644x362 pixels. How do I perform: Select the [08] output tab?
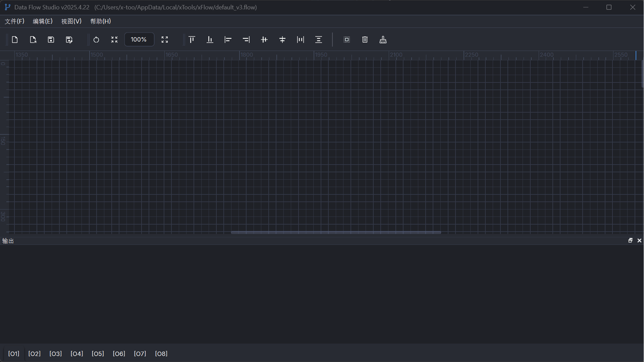[x=161, y=354]
